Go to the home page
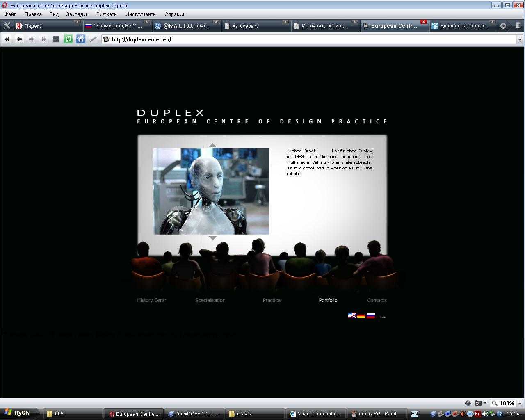The width and height of the screenshot is (525, 420). 81,39
